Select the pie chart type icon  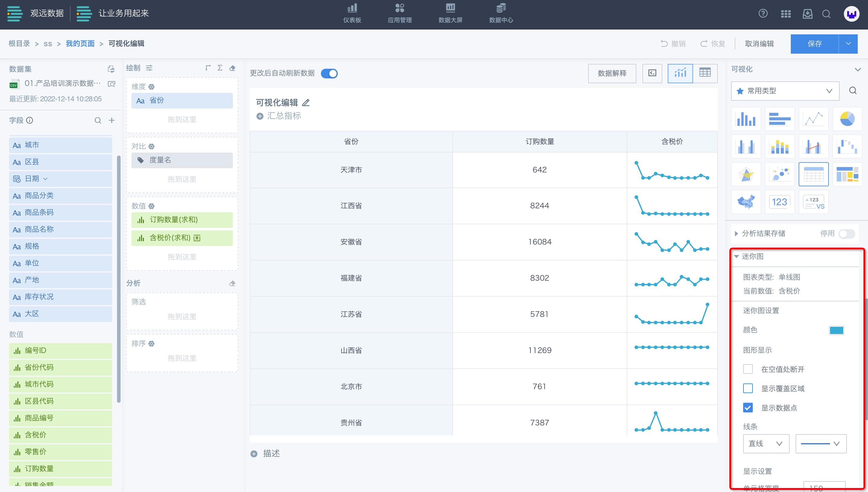[x=847, y=119]
